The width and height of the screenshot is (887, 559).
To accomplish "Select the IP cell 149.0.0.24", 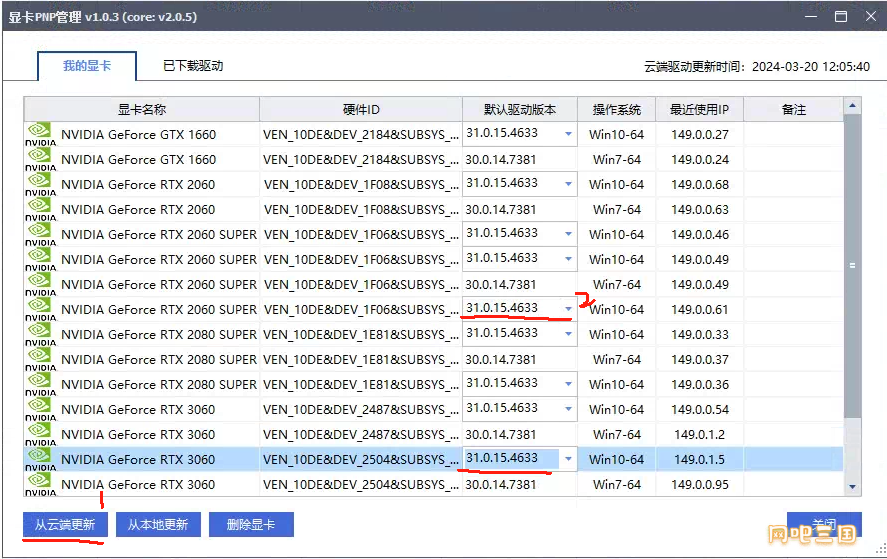I will (700, 160).
